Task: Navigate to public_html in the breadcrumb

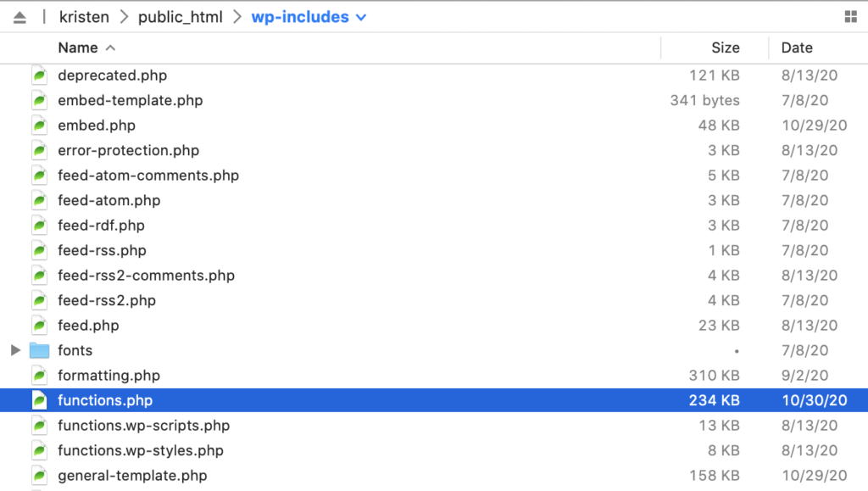Action: (x=181, y=16)
